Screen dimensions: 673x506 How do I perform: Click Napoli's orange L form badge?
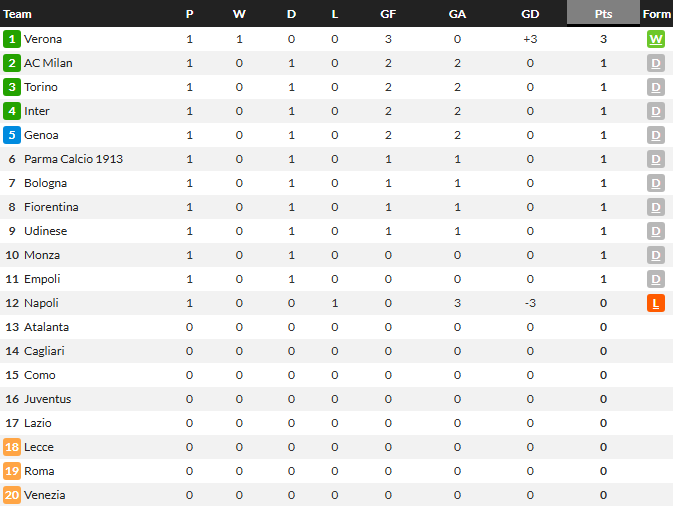pyautogui.click(x=655, y=303)
